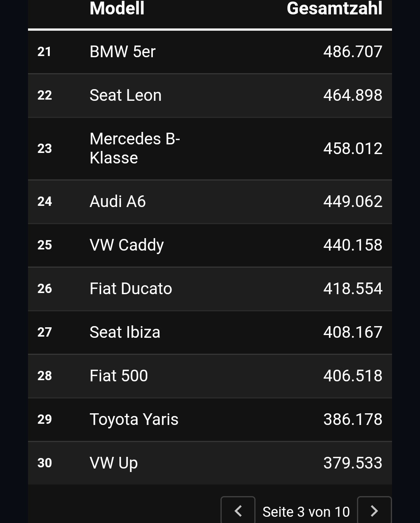
Task: Go to the next page arrow
Action: coord(374,511)
